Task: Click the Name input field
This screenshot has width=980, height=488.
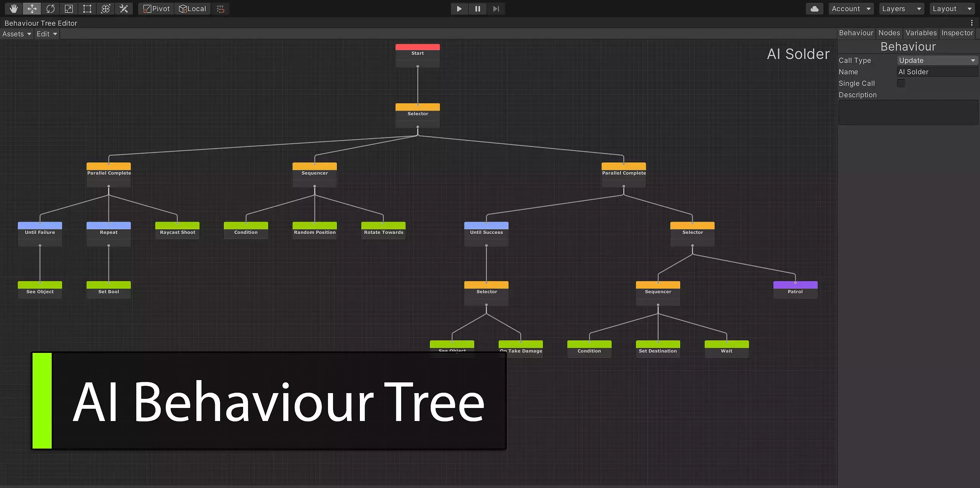Action: 937,72
